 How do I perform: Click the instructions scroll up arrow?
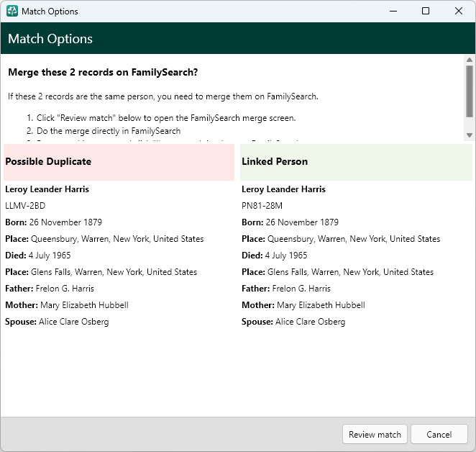coord(470,60)
